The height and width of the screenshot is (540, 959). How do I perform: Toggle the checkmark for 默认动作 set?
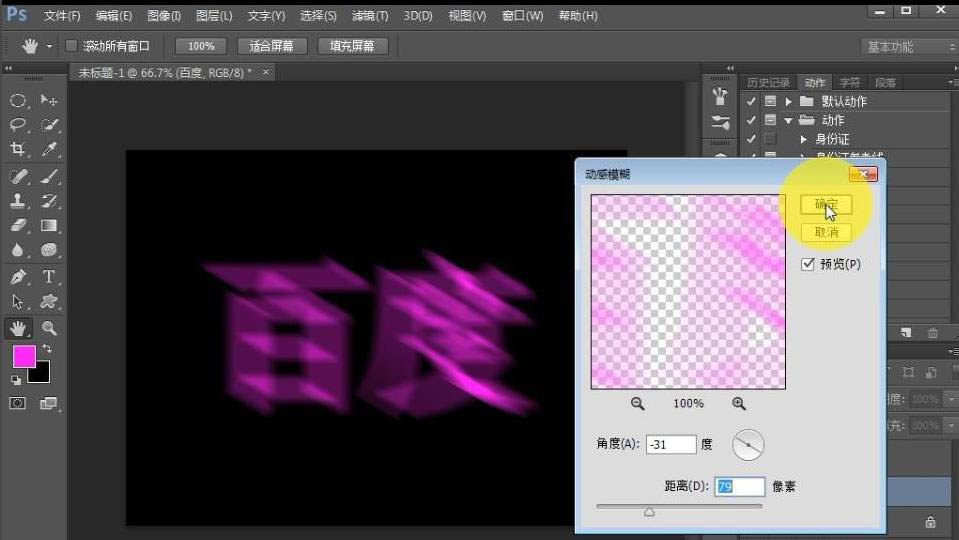(752, 101)
